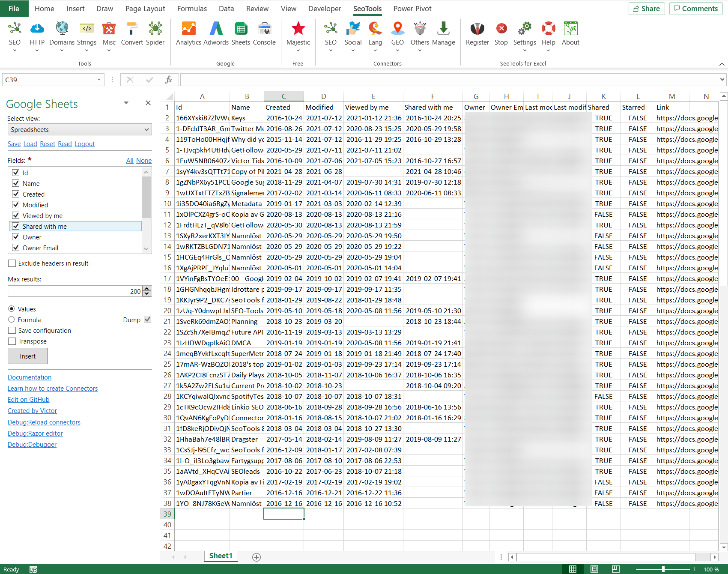Open the Comments button
The image size is (728, 574).
696,9
